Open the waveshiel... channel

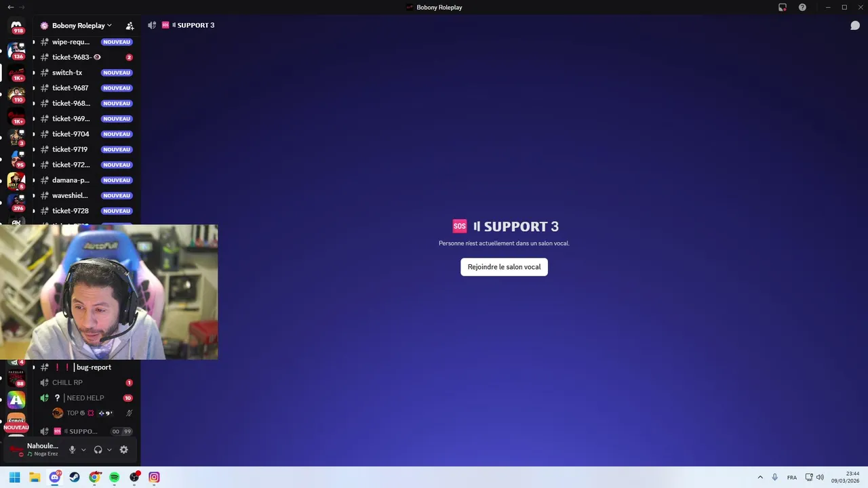pyautogui.click(x=86, y=195)
